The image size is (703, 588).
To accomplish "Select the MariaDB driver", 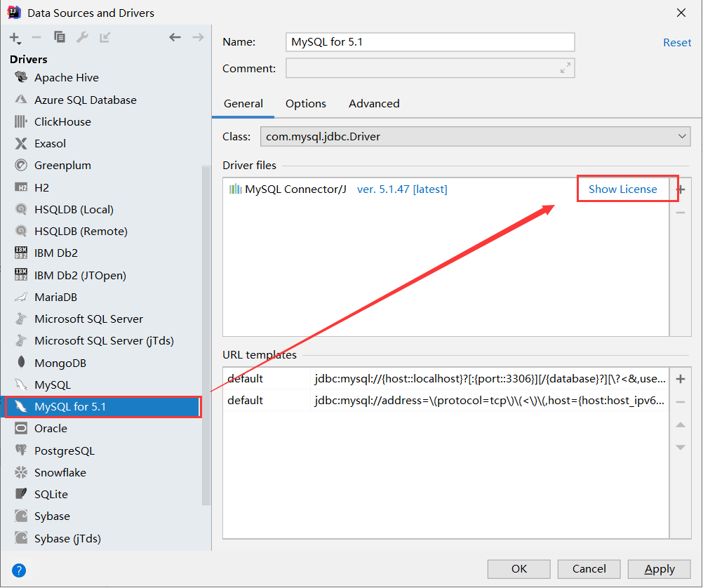I will [101, 298].
